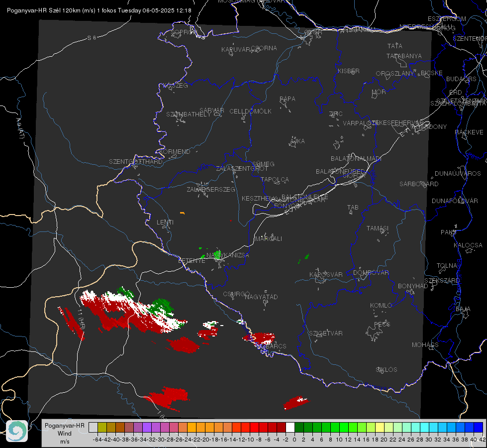Click the OROSZLANY city label
487x448 pixels.
pyautogui.click(x=395, y=74)
